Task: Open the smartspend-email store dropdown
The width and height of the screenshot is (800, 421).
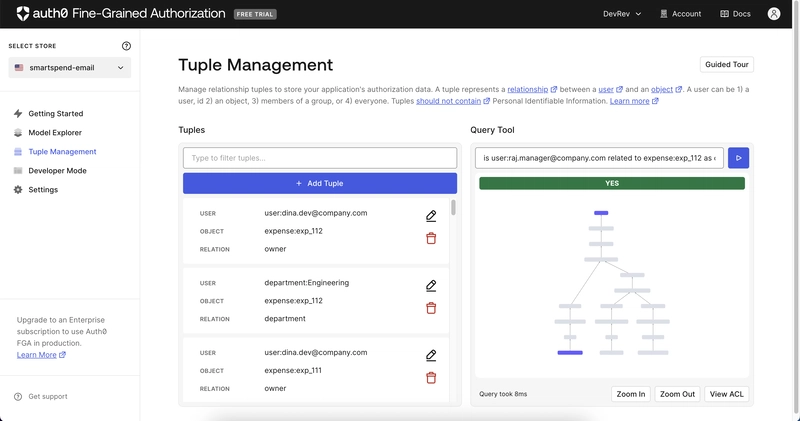Action: click(69, 68)
